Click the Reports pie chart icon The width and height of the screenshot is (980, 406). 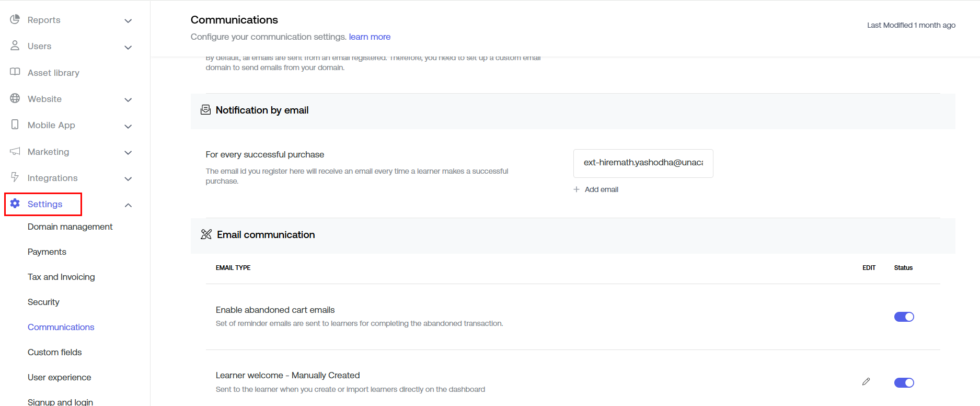coord(15,20)
